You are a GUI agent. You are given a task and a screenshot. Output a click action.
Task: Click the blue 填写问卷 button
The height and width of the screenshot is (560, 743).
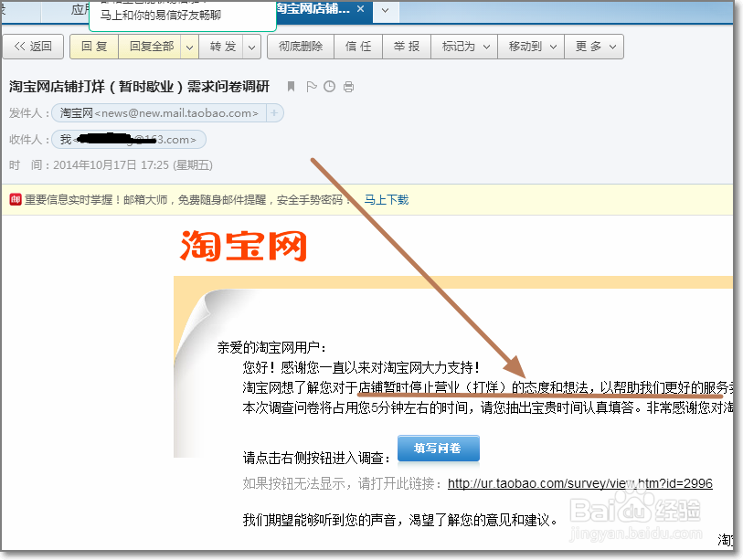coord(439,449)
